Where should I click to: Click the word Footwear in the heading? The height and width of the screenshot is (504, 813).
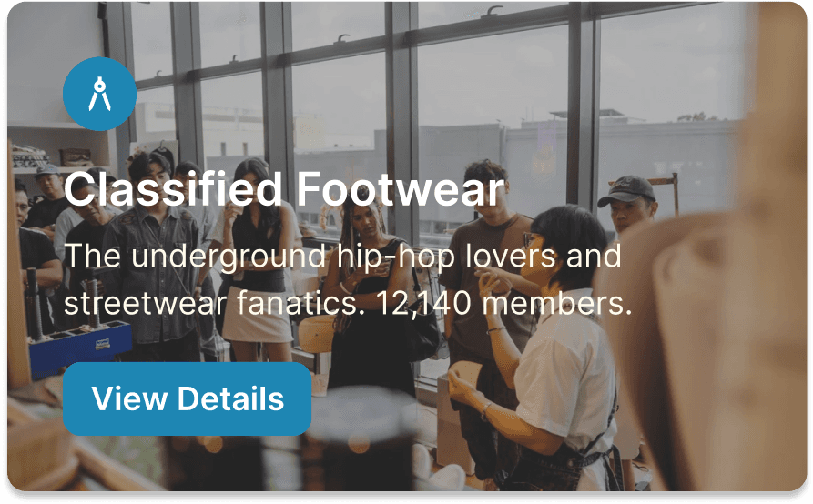tap(401, 188)
